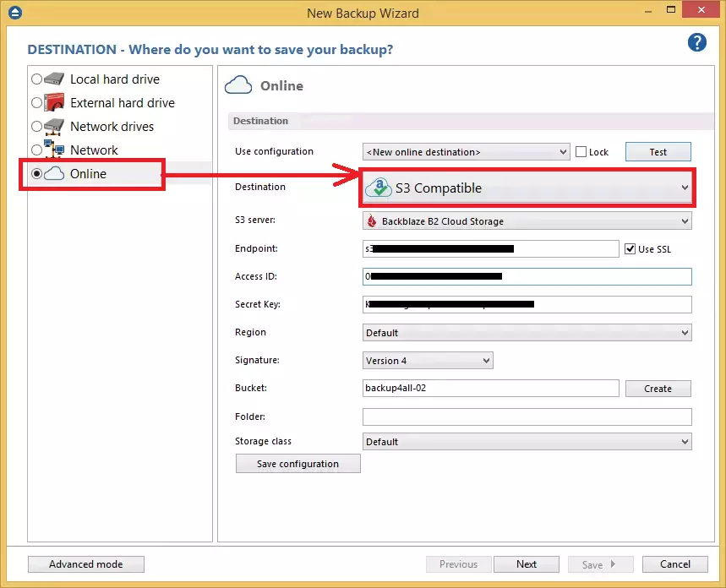Click the Network drives icon
Viewport: 726px width, 588px height.
tap(54, 127)
